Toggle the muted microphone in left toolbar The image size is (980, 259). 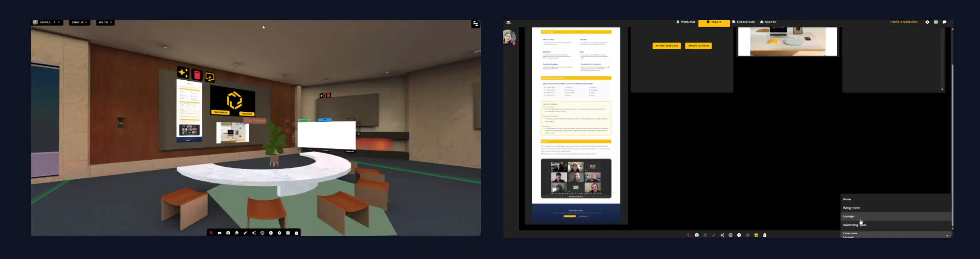click(x=211, y=233)
